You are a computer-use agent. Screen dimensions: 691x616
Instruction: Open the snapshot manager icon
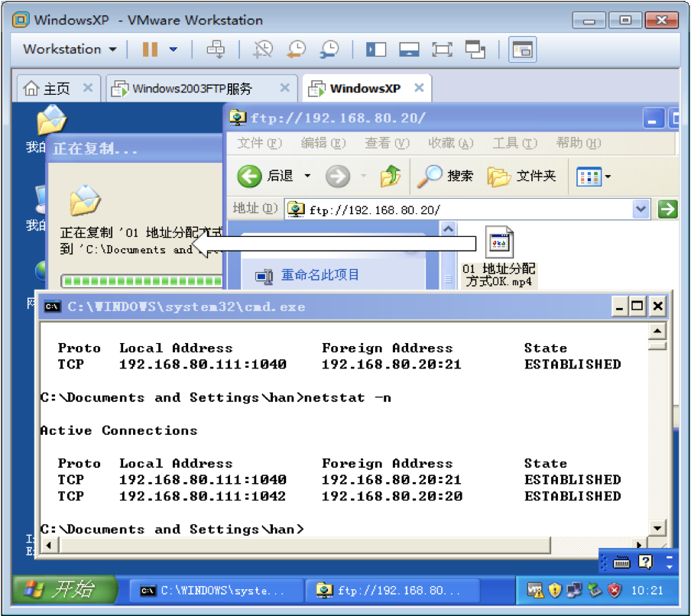pyautogui.click(x=329, y=49)
